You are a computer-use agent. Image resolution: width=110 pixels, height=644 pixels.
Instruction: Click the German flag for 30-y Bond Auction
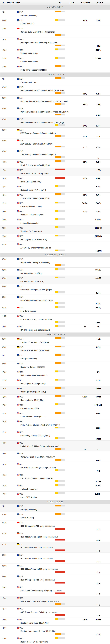coord(18,308)
